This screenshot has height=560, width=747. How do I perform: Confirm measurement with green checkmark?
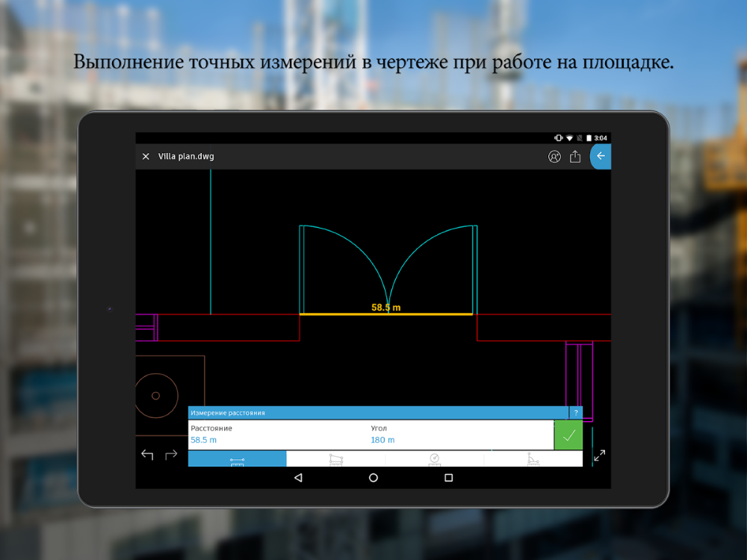coord(568,435)
